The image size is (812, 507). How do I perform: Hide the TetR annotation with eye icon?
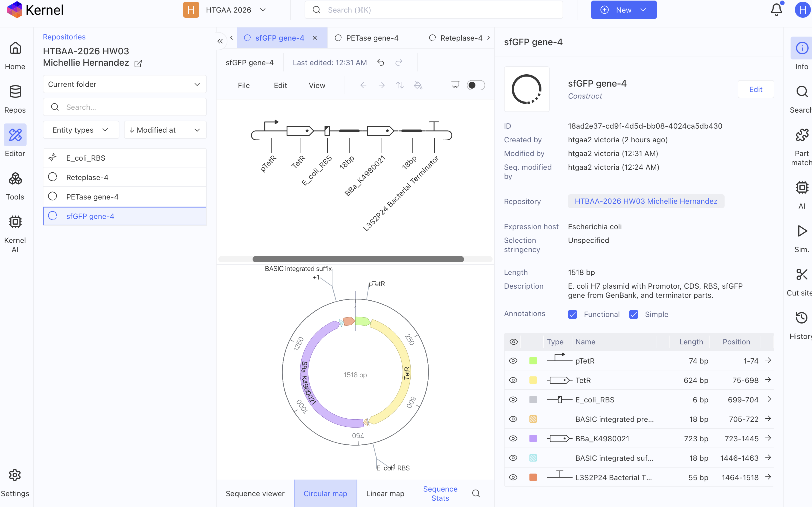[x=513, y=380]
